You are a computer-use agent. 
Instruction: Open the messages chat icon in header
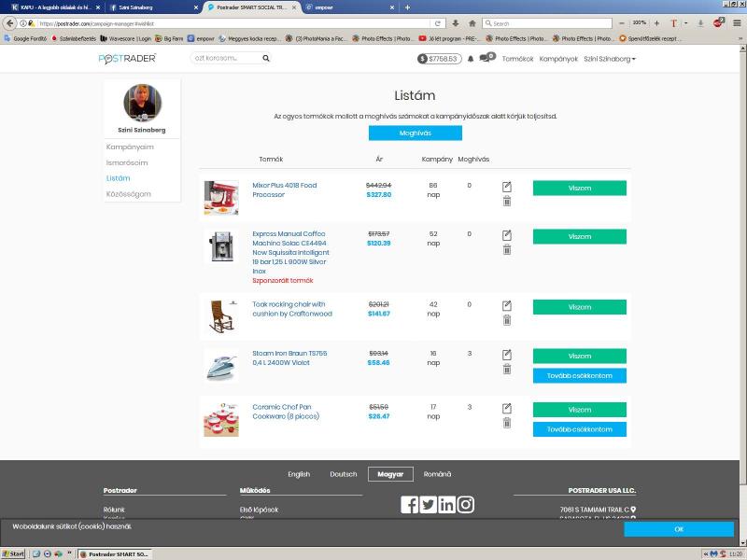(x=486, y=57)
